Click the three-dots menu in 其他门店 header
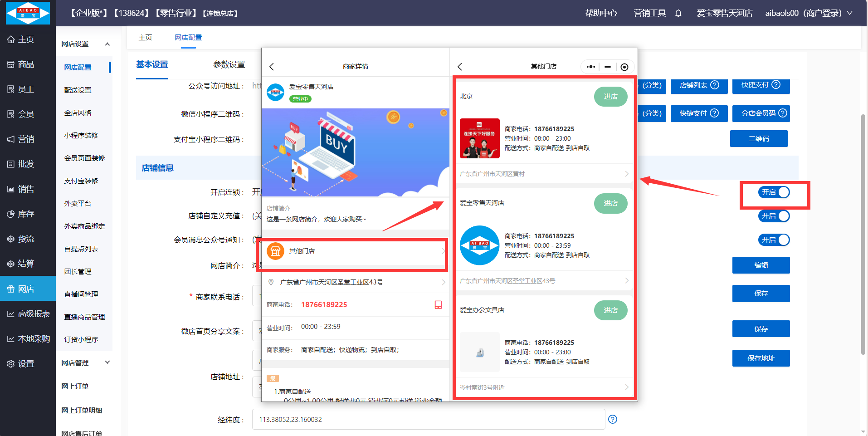This screenshot has height=436, width=868. (x=590, y=67)
